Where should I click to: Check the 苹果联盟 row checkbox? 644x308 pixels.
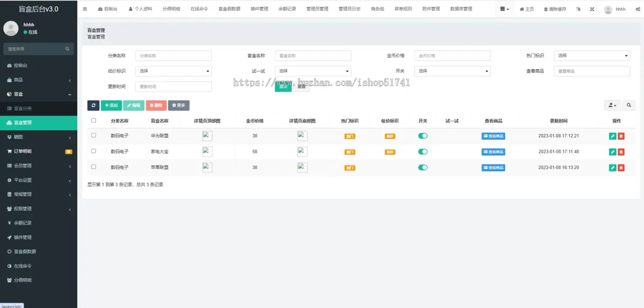pos(94,167)
